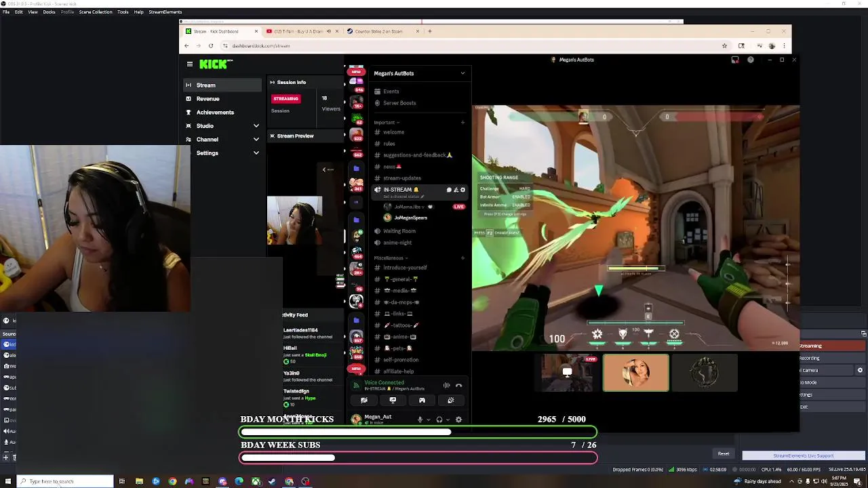Image resolution: width=868 pixels, height=488 pixels.
Task: Click the IN-STREAM create invite icon
Action: [456, 190]
